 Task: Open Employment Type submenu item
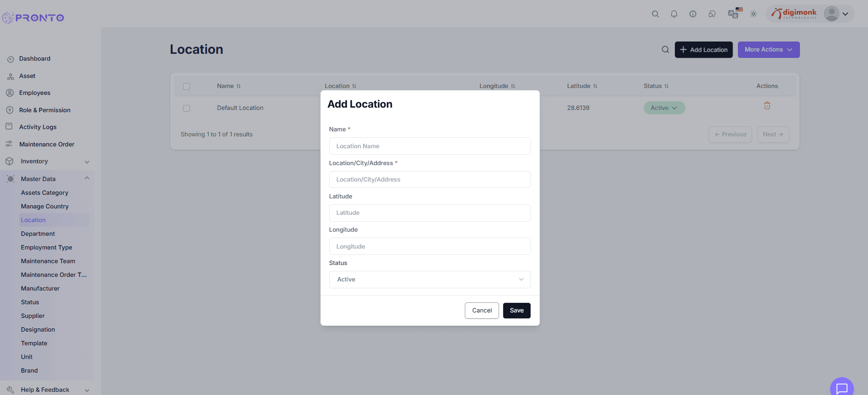pos(47,248)
